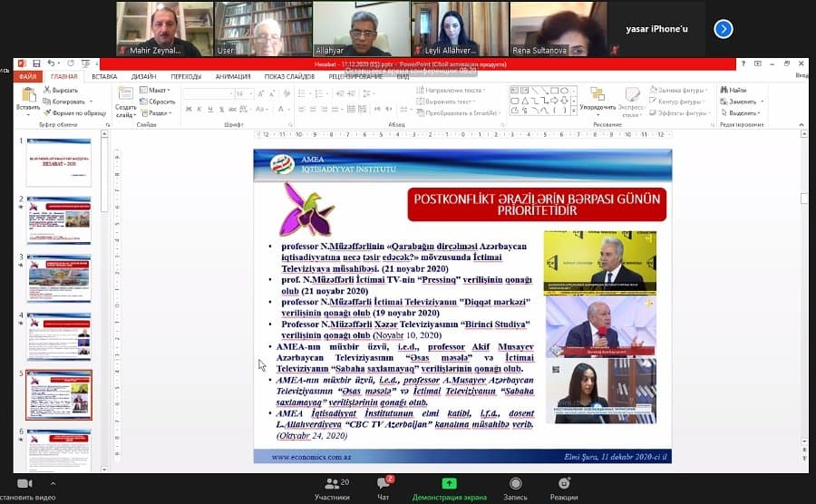
Task: Click Вырезать (cut) scissors icon
Action: pyautogui.click(x=47, y=90)
